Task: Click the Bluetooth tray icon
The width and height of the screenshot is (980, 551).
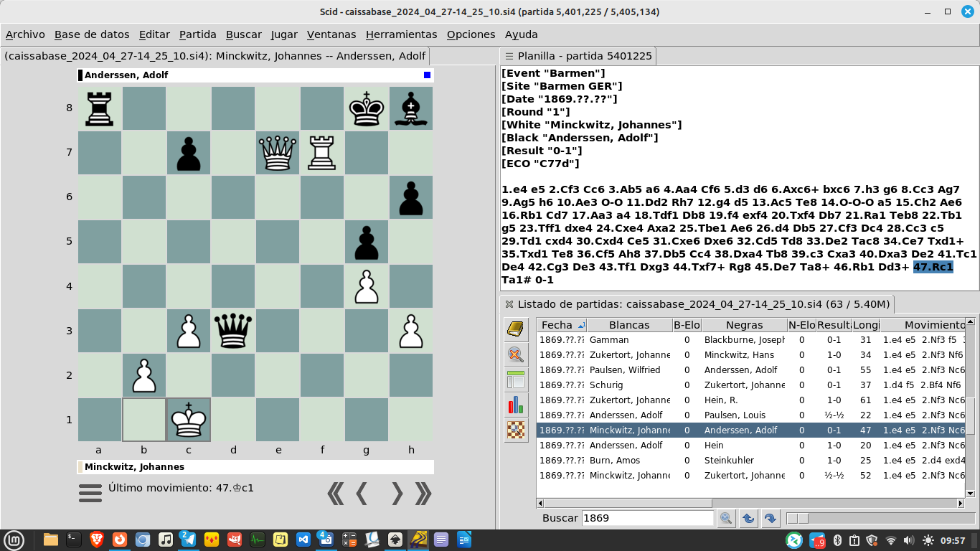Action: (837, 540)
